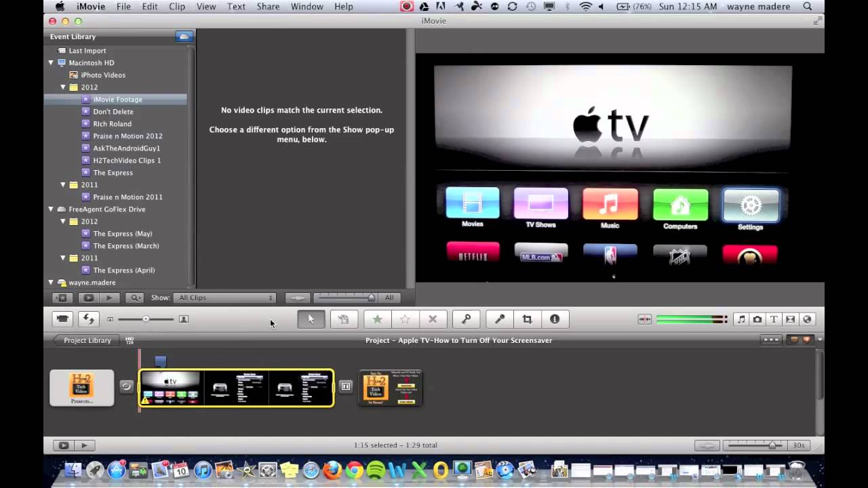Play the project from the beginning
The height and width of the screenshot is (488, 868).
coord(84,445)
